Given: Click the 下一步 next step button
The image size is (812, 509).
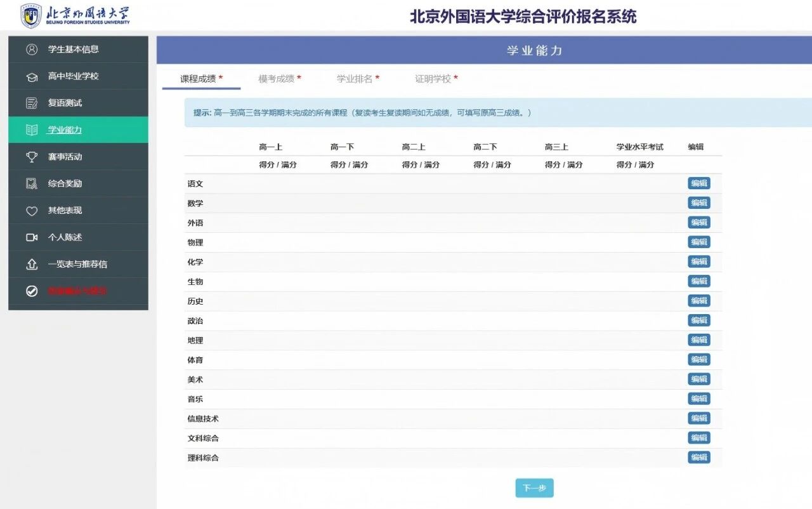Looking at the screenshot, I should 534,488.
